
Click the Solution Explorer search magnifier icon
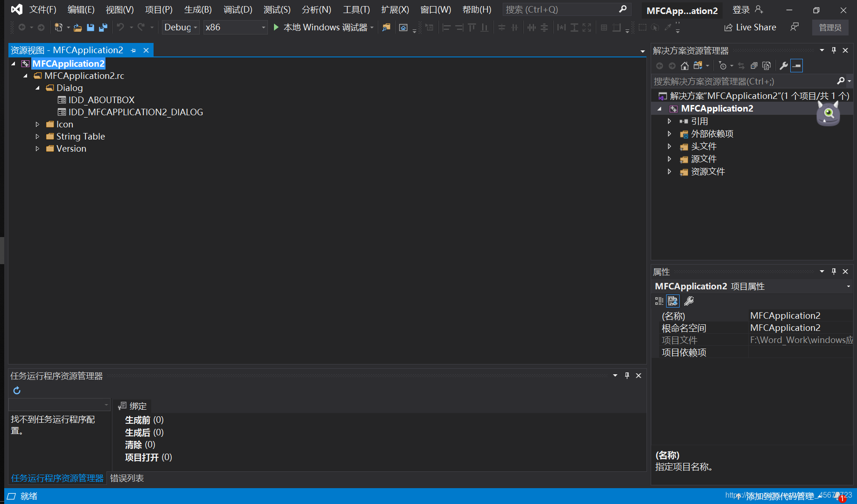pyautogui.click(x=841, y=81)
